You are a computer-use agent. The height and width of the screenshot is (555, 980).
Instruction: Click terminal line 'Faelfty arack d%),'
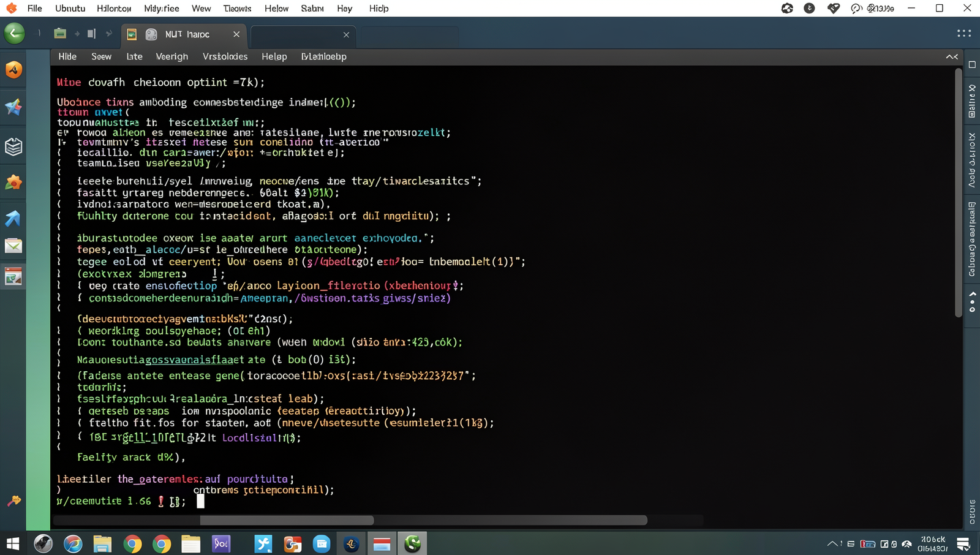point(130,457)
